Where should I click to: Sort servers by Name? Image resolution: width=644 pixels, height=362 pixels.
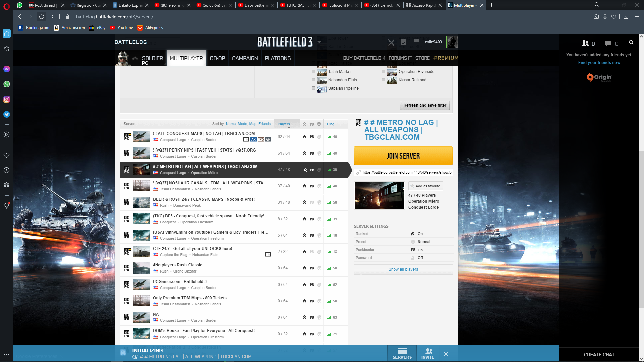coord(231,124)
